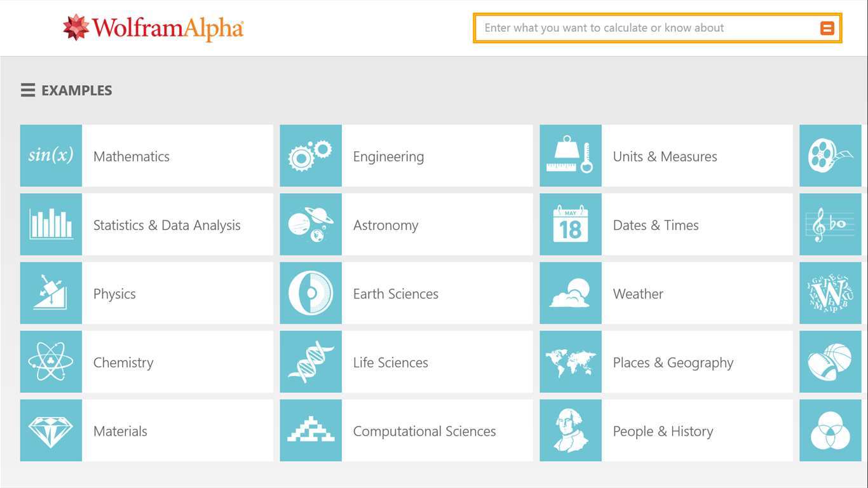This screenshot has height=488, width=868.
Task: Select the music notes category icon
Action: [830, 224]
